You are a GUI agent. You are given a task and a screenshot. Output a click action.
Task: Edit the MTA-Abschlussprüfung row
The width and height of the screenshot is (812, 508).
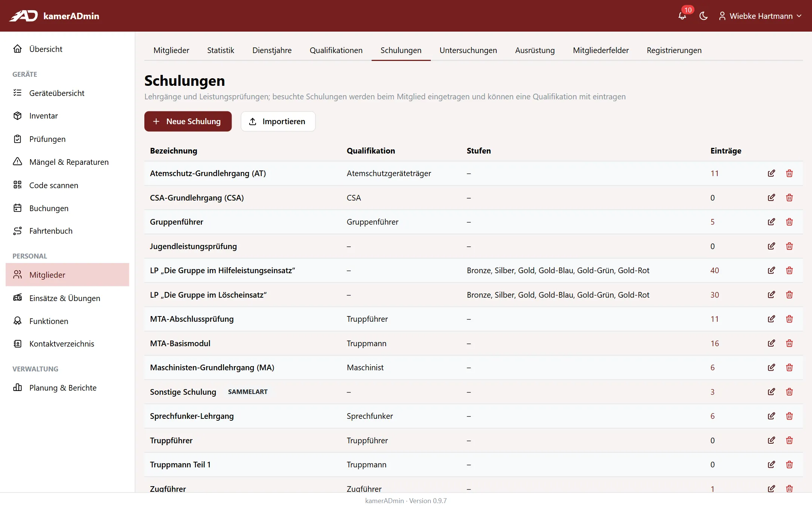[771, 319]
